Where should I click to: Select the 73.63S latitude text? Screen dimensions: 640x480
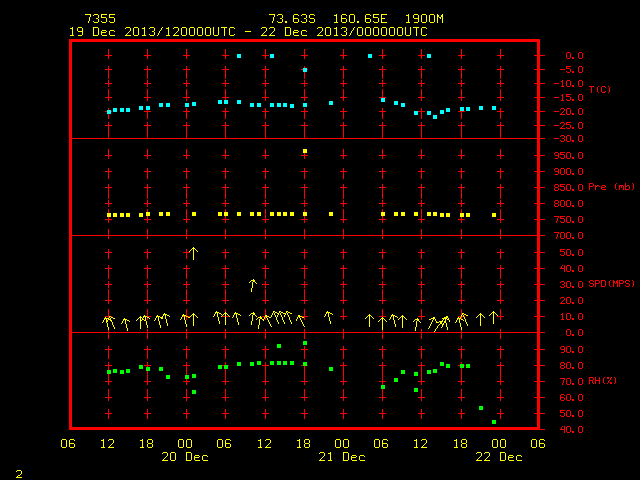(x=292, y=19)
